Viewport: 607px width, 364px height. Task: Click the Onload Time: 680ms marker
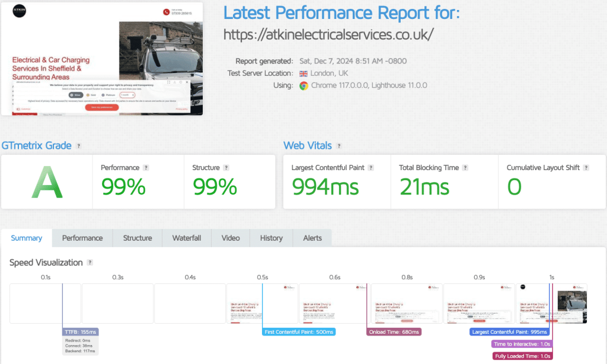pos(394,332)
